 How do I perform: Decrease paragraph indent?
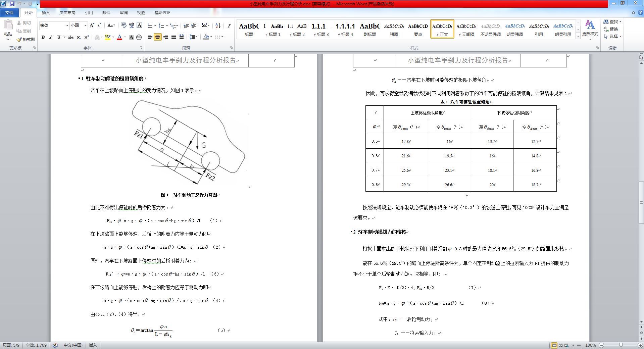click(187, 26)
